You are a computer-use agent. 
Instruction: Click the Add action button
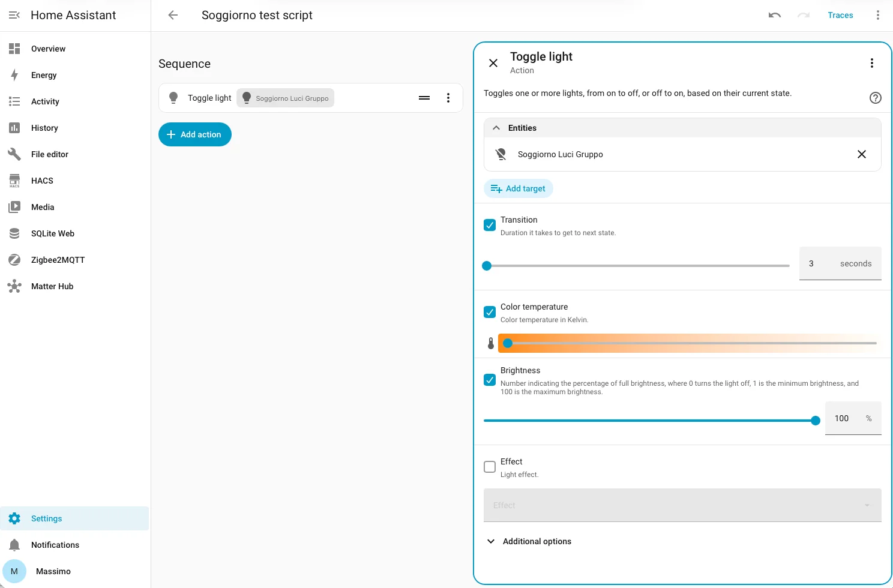(195, 134)
